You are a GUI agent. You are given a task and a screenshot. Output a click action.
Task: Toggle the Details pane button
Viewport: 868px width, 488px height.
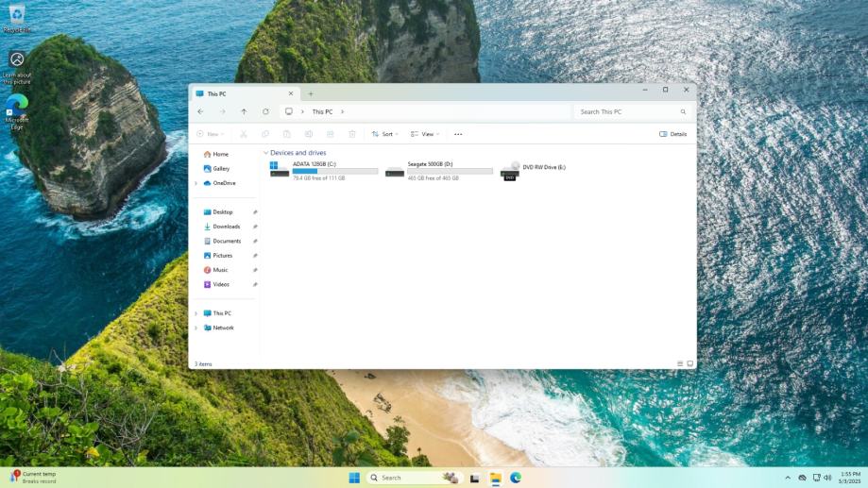673,134
